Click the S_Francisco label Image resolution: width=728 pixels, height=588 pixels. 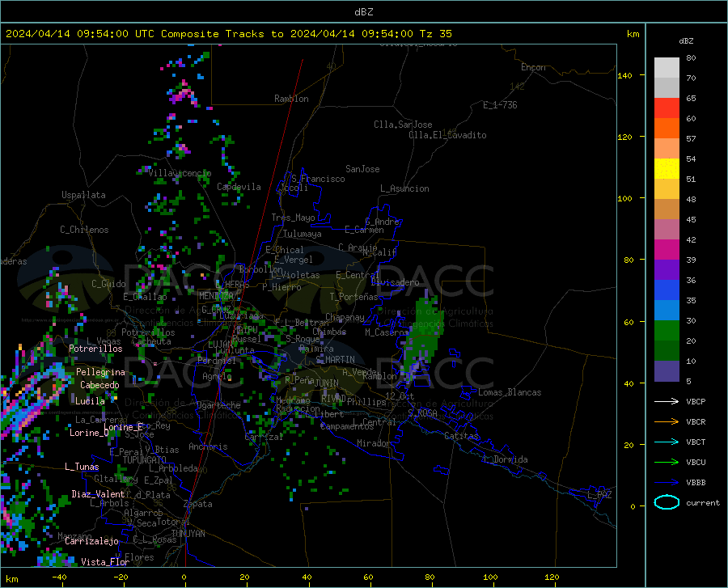coord(318,179)
